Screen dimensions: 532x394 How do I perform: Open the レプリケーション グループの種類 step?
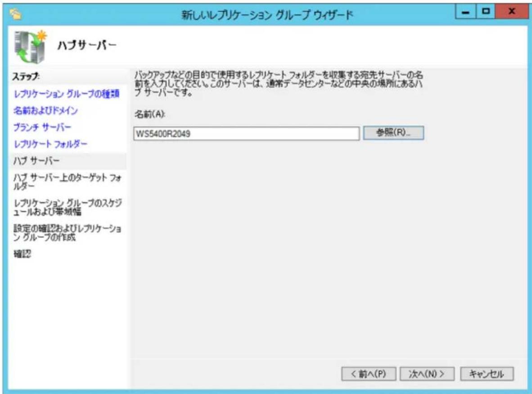[x=67, y=94]
